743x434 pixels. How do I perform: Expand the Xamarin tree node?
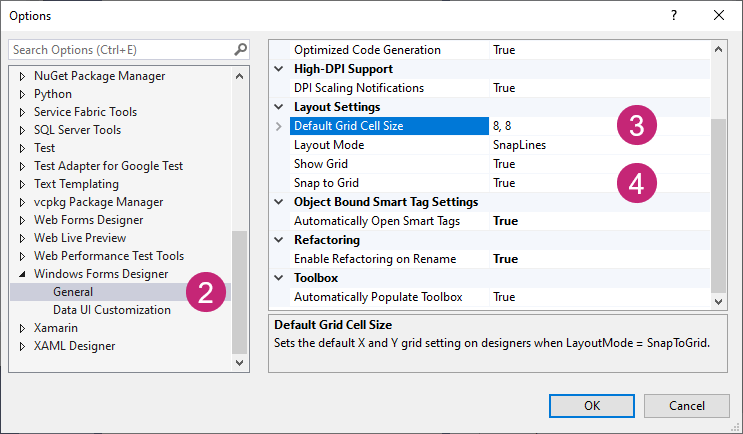tap(22, 328)
